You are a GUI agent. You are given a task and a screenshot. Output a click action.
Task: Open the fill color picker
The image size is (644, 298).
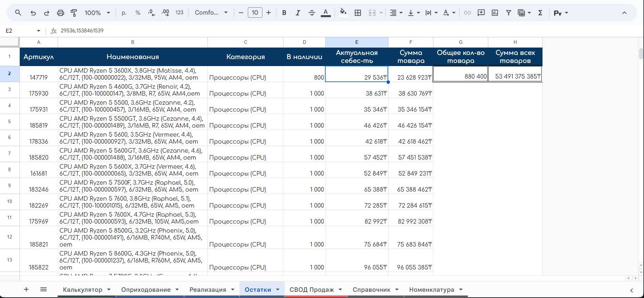[x=343, y=13]
